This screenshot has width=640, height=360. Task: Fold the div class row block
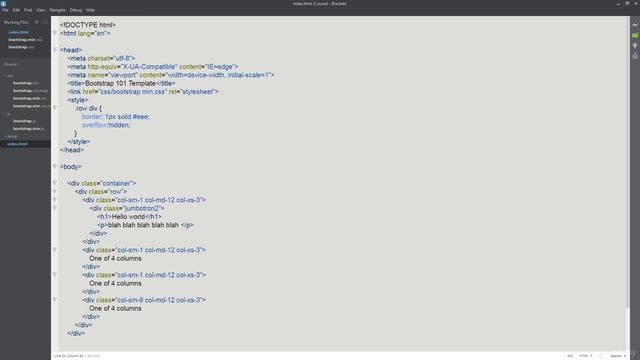[55, 191]
